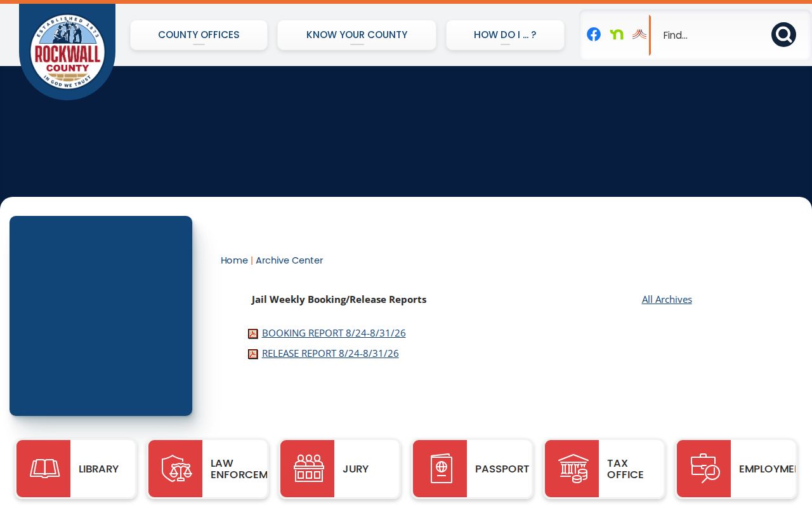This screenshot has height=508, width=812.
Task: Click the orange lines icon beside Nextdoor
Action: tap(639, 34)
